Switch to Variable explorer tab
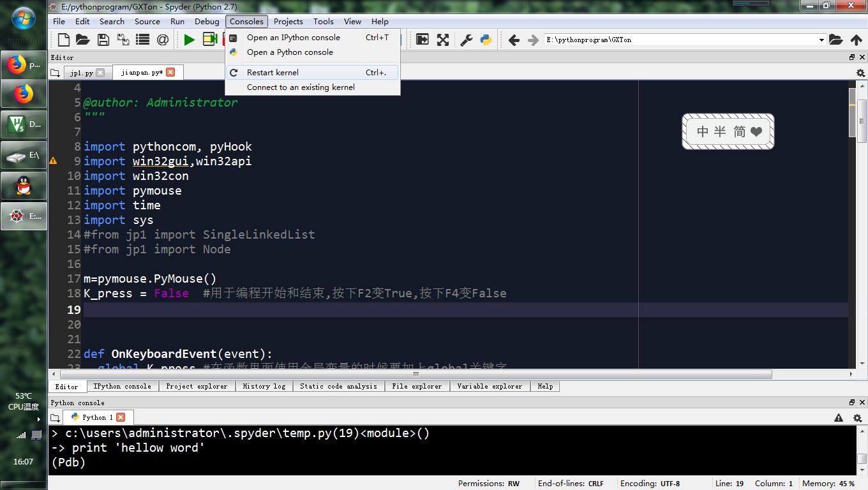This screenshot has height=490, width=868. (490, 386)
